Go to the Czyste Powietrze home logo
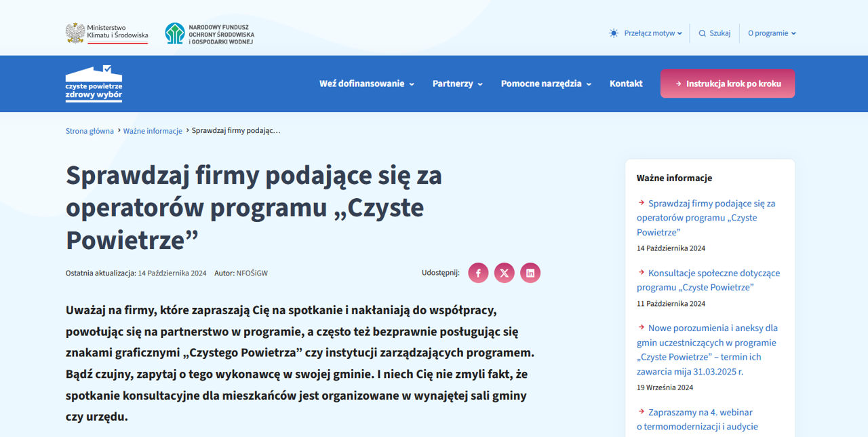 94,83
